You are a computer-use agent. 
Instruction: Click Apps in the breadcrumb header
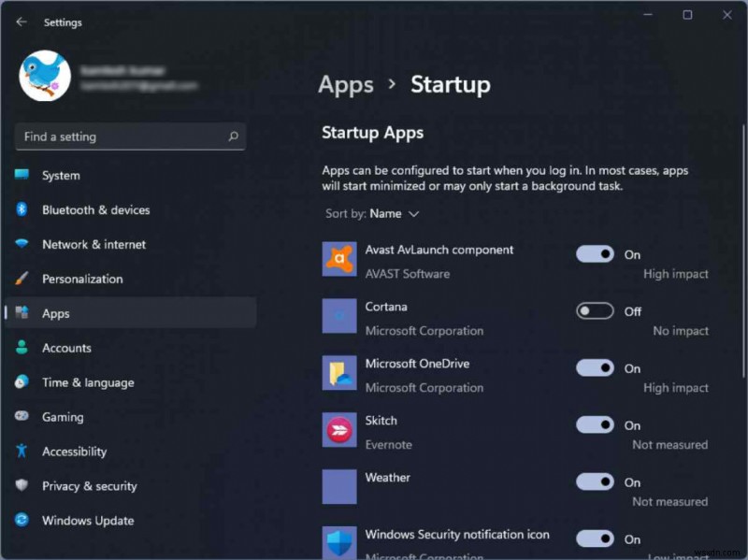pyautogui.click(x=345, y=84)
